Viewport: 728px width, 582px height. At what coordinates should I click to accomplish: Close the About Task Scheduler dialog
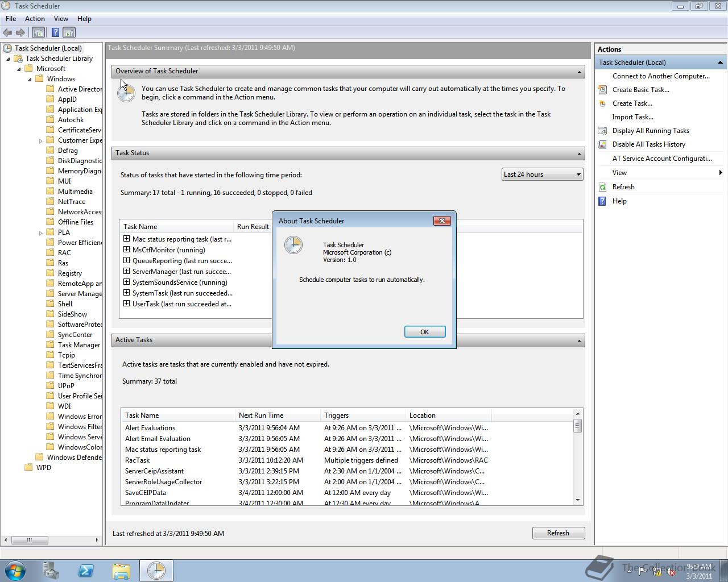click(442, 221)
